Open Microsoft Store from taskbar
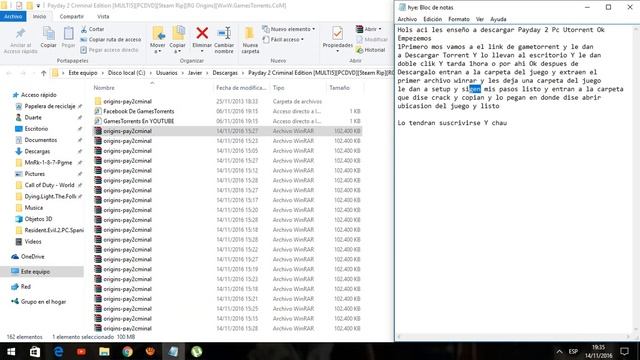 tap(35, 351)
